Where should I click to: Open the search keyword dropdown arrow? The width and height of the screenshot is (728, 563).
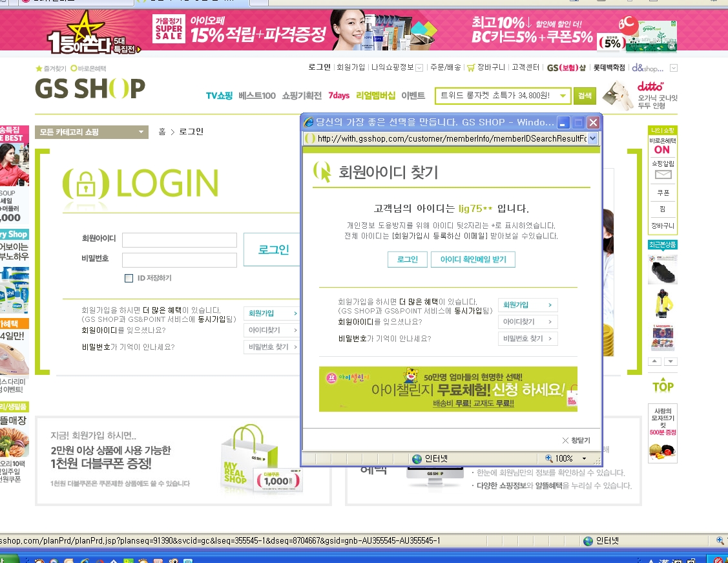(x=563, y=96)
